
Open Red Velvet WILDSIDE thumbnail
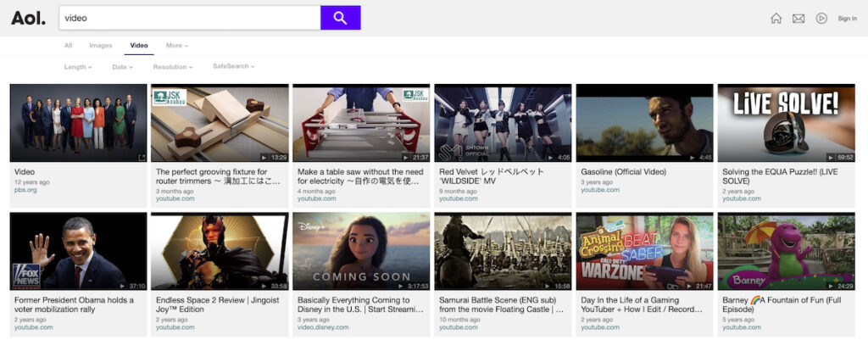[504, 123]
